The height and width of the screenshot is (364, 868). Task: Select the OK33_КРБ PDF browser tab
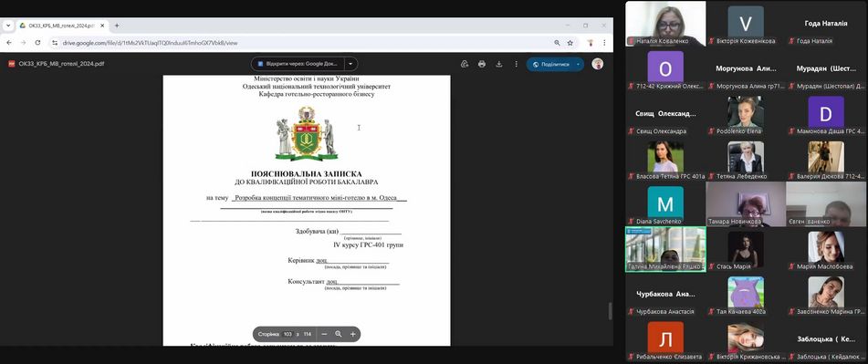click(62, 26)
